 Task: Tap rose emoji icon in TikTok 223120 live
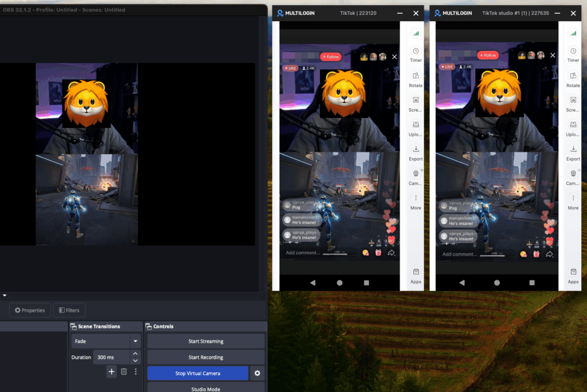pyautogui.click(x=366, y=253)
